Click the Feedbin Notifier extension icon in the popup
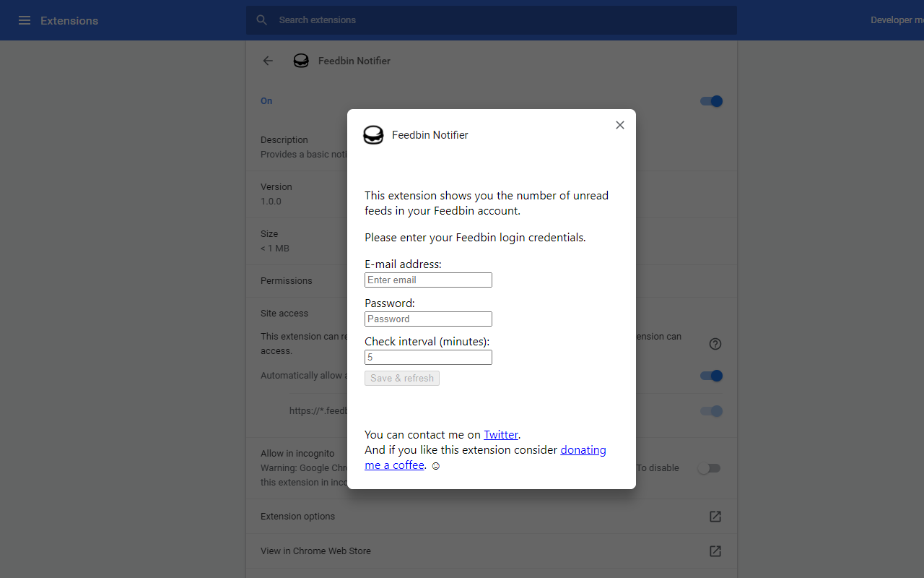This screenshot has height=578, width=924. 373,134
